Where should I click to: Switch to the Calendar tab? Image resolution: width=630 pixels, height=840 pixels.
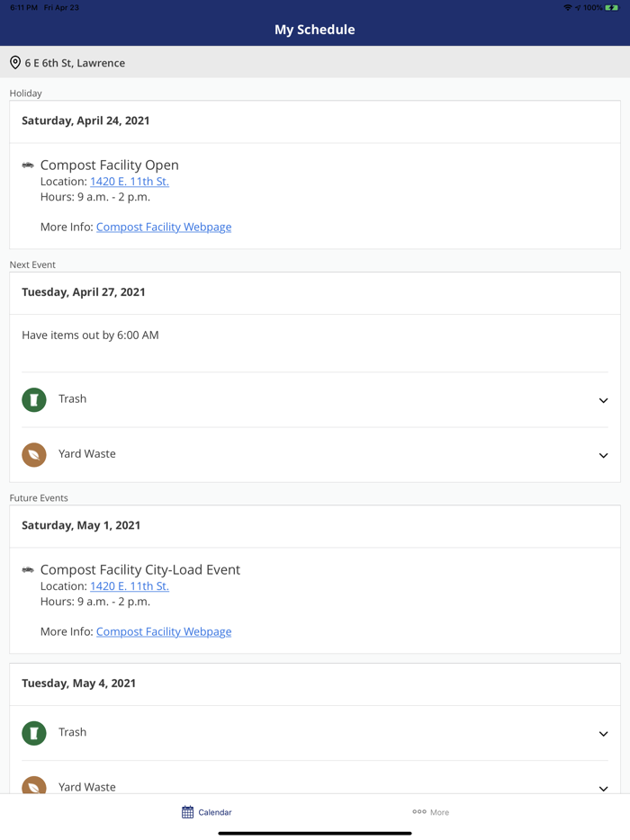pos(207,812)
